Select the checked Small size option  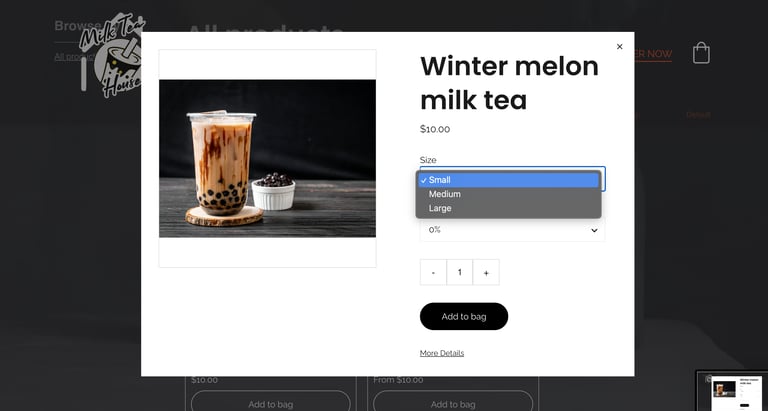508,180
